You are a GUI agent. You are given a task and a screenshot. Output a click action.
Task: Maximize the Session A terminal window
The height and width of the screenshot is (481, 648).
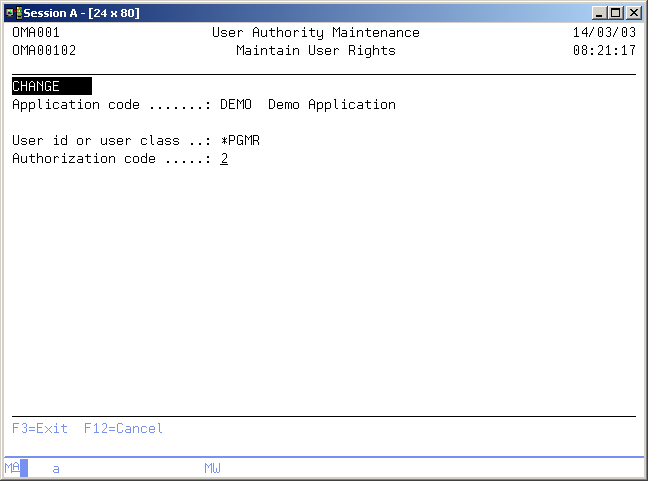click(616, 12)
